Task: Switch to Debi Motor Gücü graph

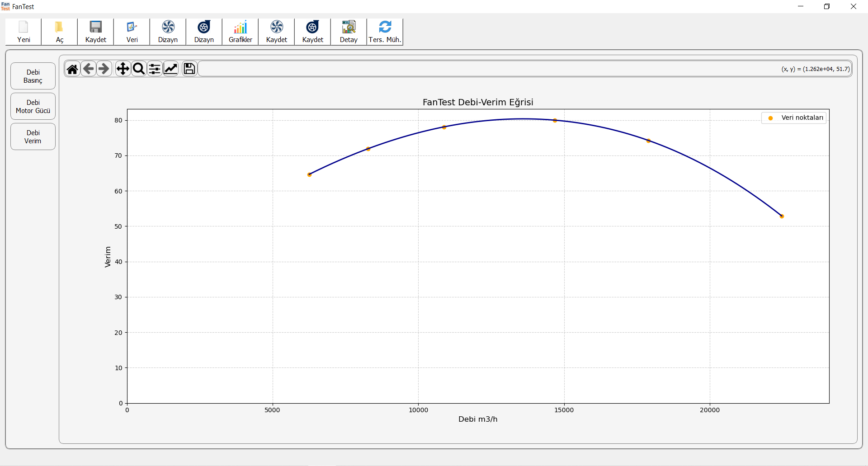Action: (x=33, y=106)
